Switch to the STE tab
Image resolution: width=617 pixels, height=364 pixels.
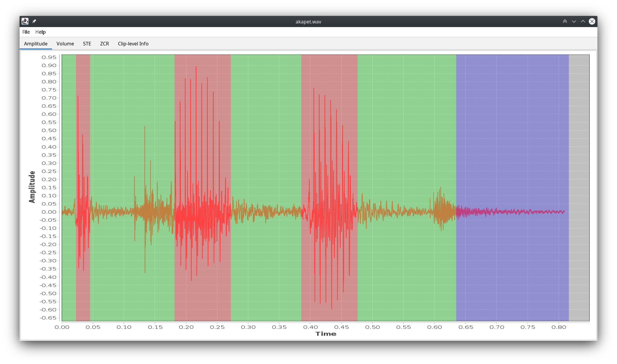(x=87, y=44)
